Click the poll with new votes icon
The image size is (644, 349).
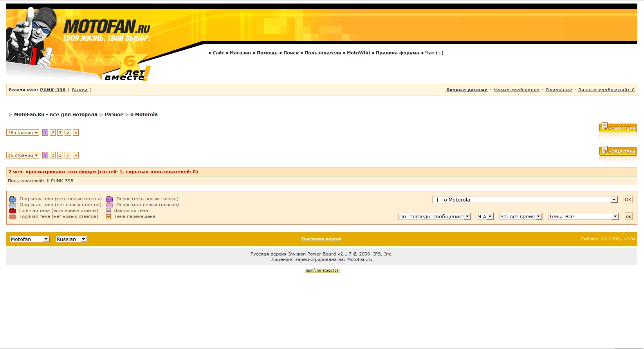point(109,199)
